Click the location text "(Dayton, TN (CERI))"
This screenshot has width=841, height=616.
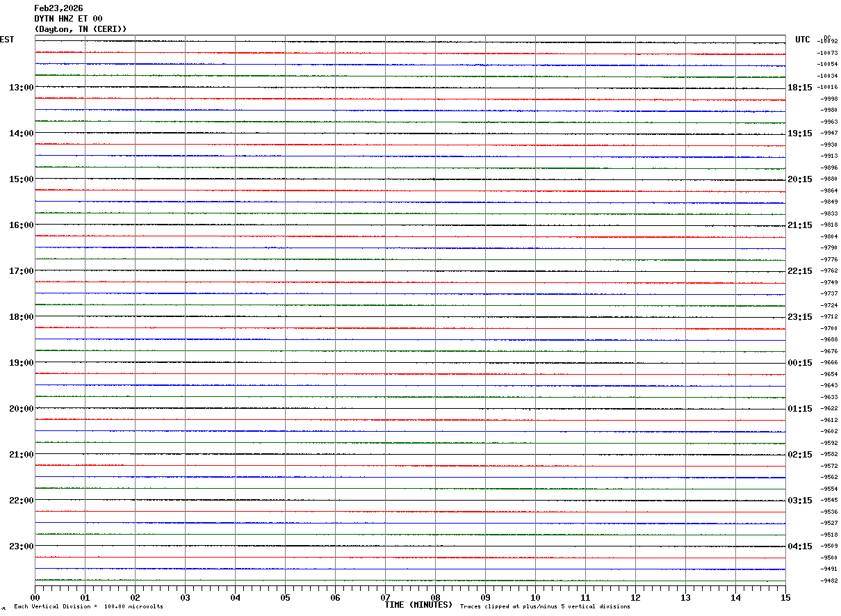[x=81, y=29]
